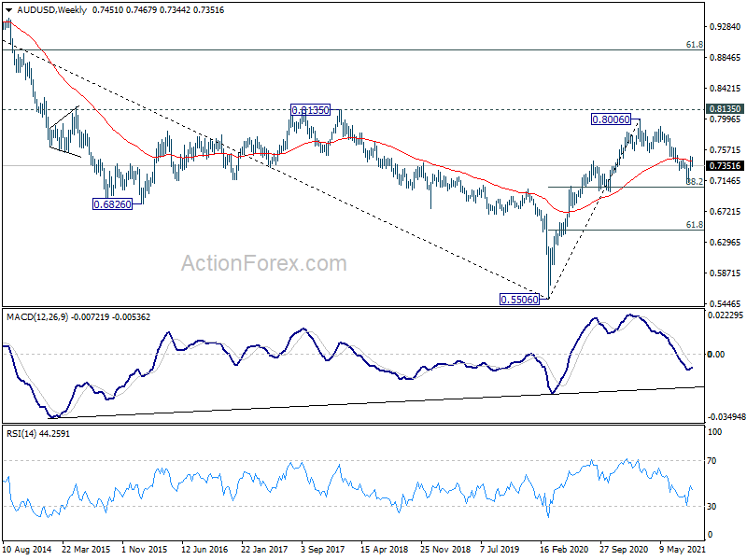This screenshot has height=560, width=747.
Task: Click the 15 Apr 2018 date label
Action: tap(384, 549)
